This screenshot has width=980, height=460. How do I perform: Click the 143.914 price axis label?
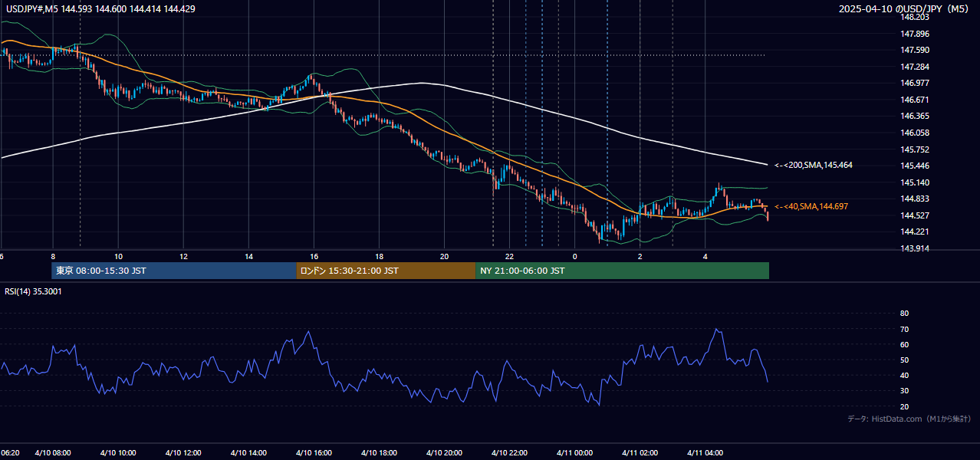pyautogui.click(x=915, y=248)
